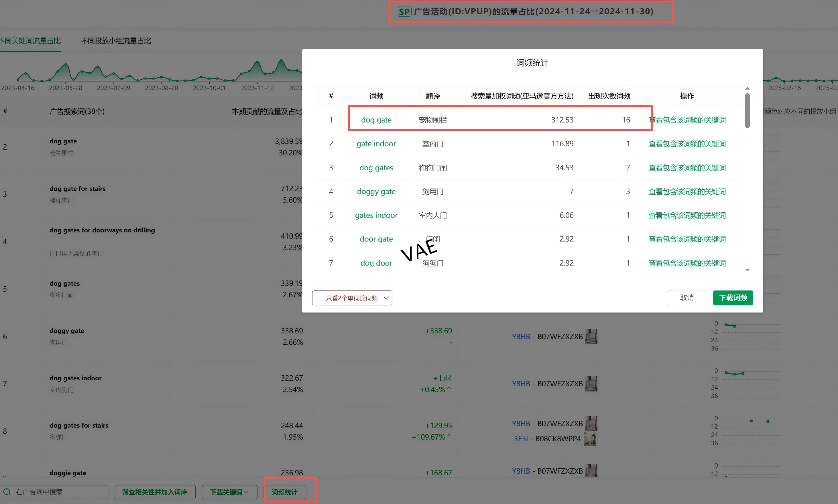Click the 'dog gates' word frequency link
This screenshot has width=838, height=504.
[376, 168]
